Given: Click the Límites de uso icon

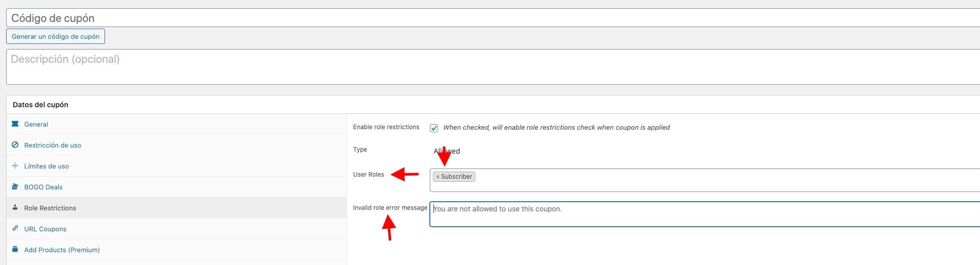Looking at the screenshot, I should pos(15,166).
